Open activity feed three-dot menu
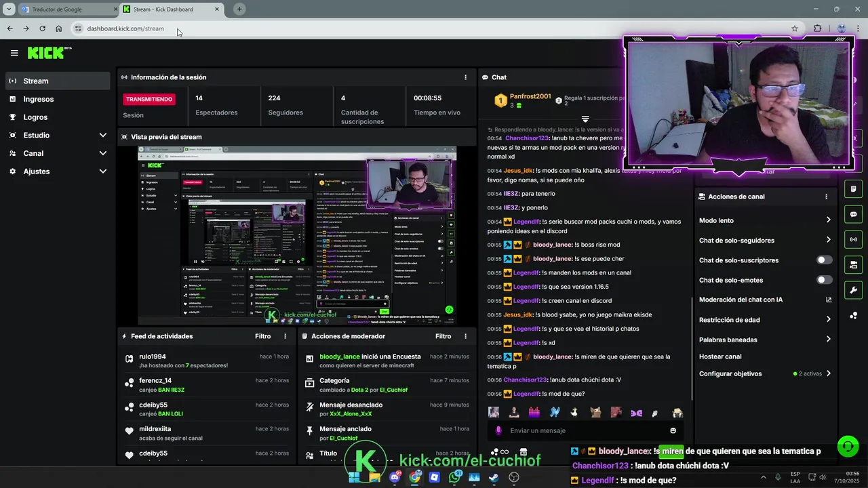 [285, 336]
